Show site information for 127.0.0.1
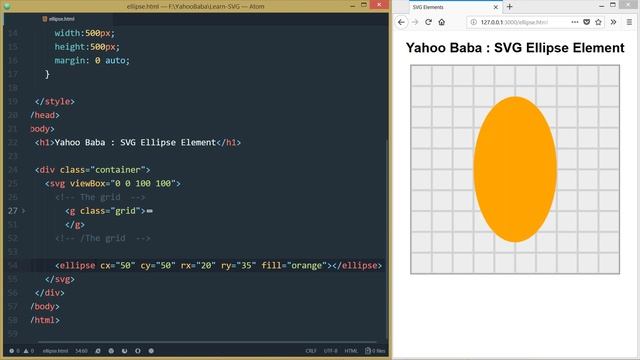Image resolution: width=640 pixels, height=360 pixels. tap(473, 22)
